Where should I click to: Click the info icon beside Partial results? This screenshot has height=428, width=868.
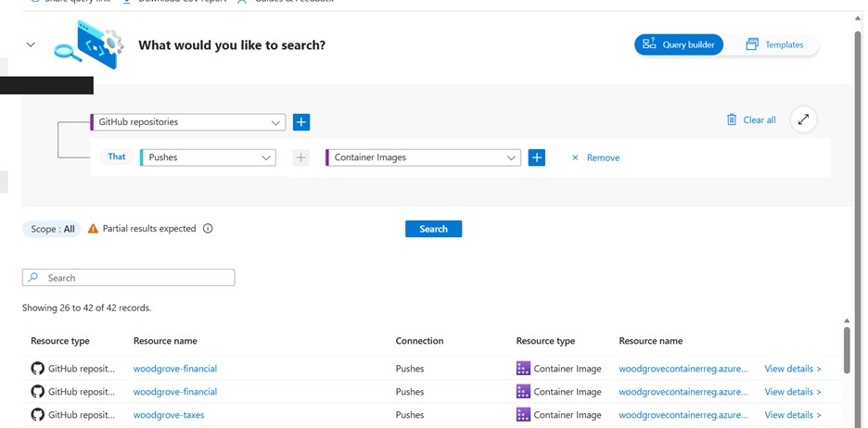coord(208,229)
